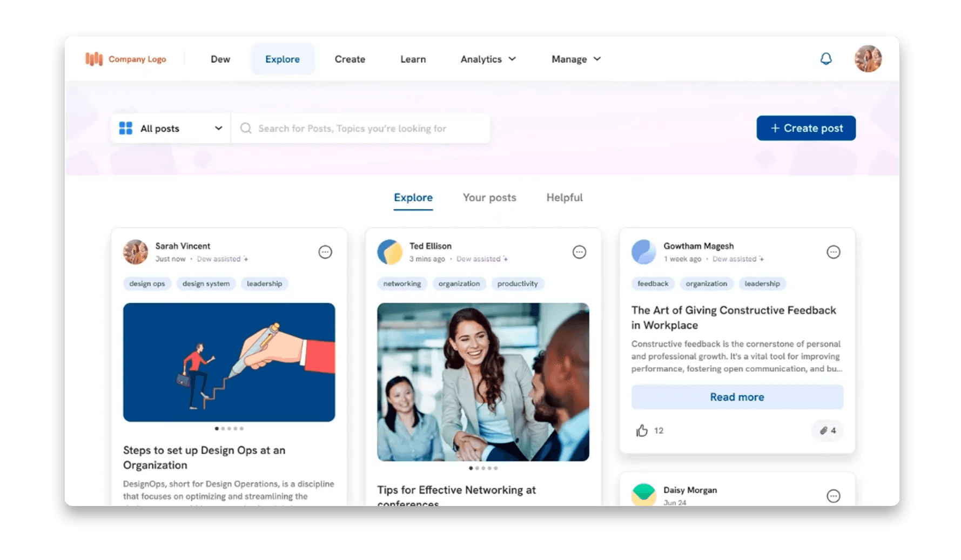Click the Sarah Vincent author name
This screenshot has height=560, width=961.
tap(183, 246)
